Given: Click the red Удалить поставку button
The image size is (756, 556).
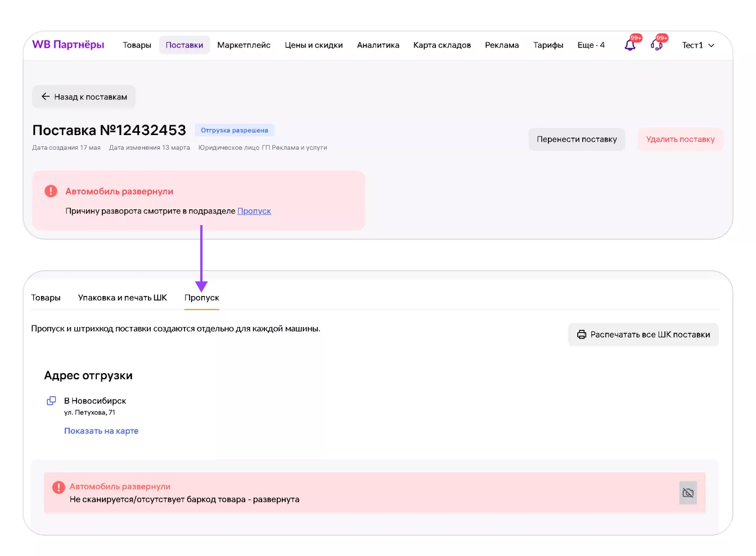Looking at the screenshot, I should click(x=680, y=139).
